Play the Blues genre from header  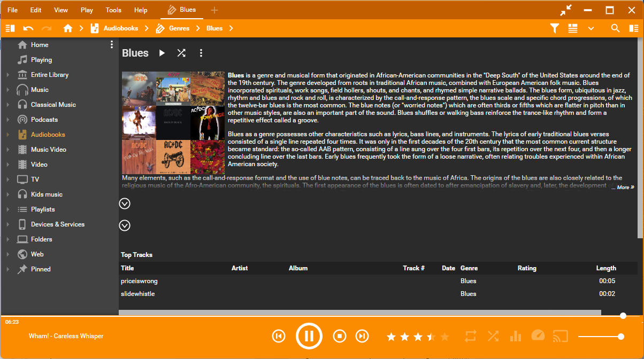pyautogui.click(x=162, y=53)
